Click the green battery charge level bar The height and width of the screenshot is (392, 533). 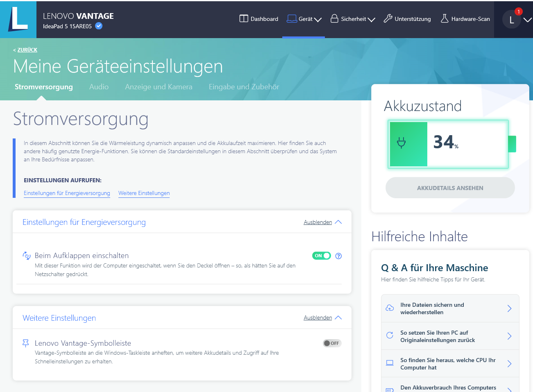408,144
